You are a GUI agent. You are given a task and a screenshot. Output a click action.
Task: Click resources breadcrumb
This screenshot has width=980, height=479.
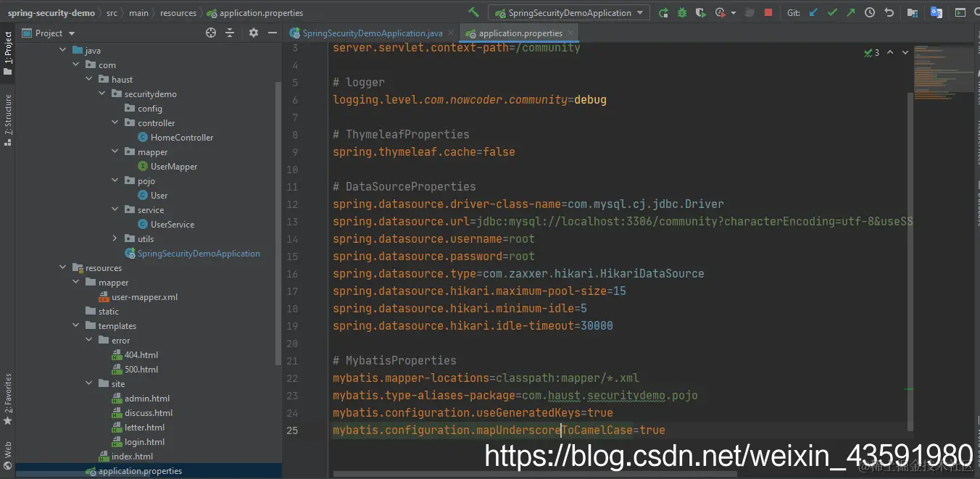(x=178, y=13)
